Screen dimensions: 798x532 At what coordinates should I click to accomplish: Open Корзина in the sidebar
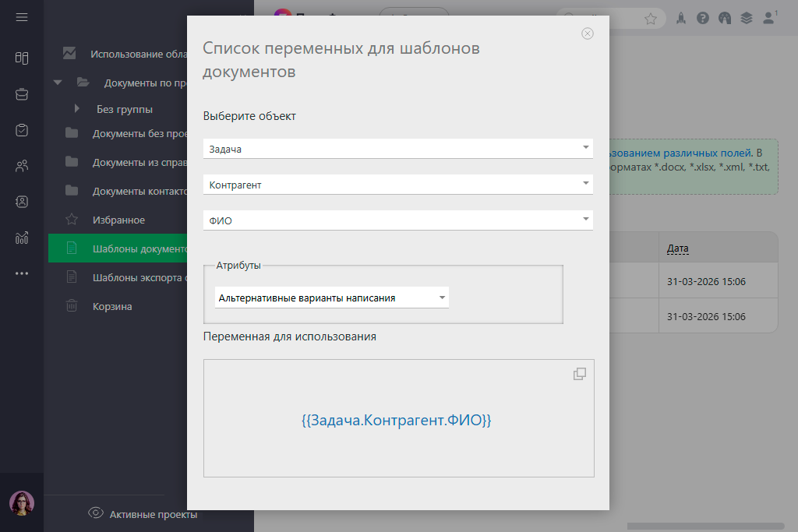[x=112, y=306]
